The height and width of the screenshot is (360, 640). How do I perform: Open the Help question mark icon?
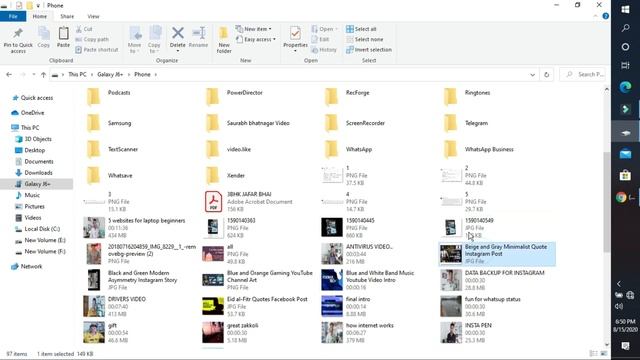pyautogui.click(x=606, y=16)
